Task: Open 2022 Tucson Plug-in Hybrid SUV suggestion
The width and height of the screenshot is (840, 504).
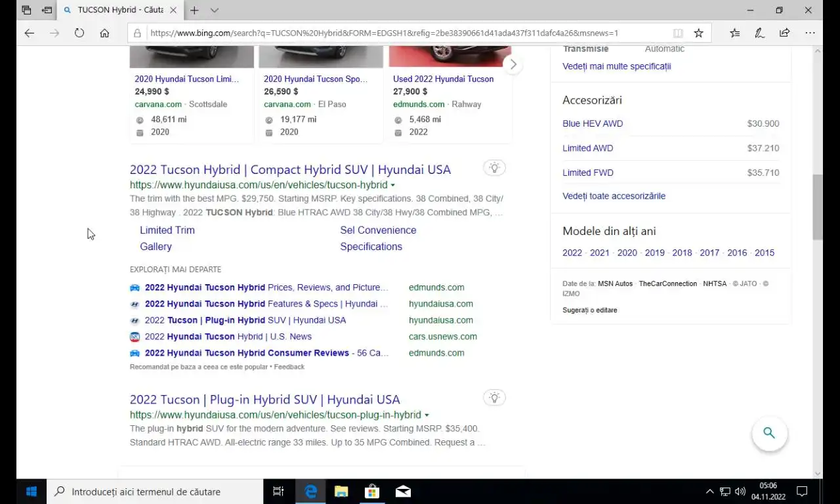Action: [245, 320]
